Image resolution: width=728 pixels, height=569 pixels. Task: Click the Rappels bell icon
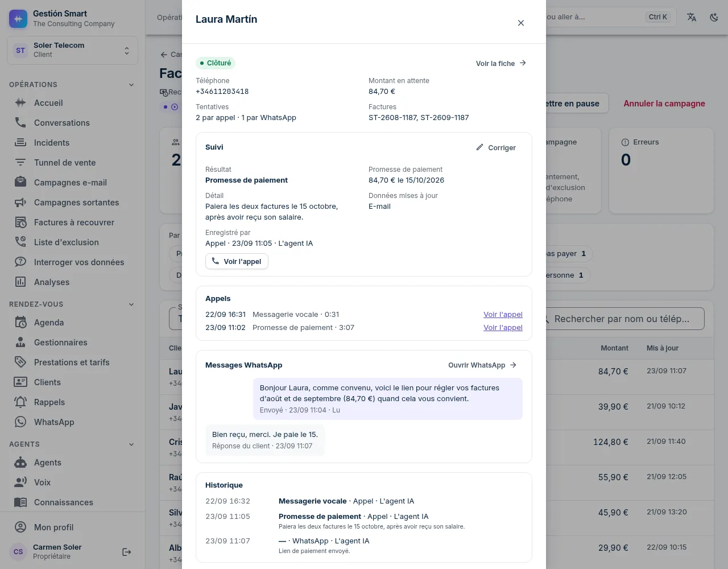click(x=20, y=402)
